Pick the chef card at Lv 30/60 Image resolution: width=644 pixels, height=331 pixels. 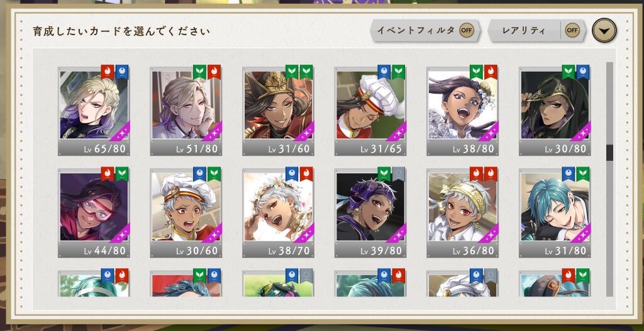186,213
